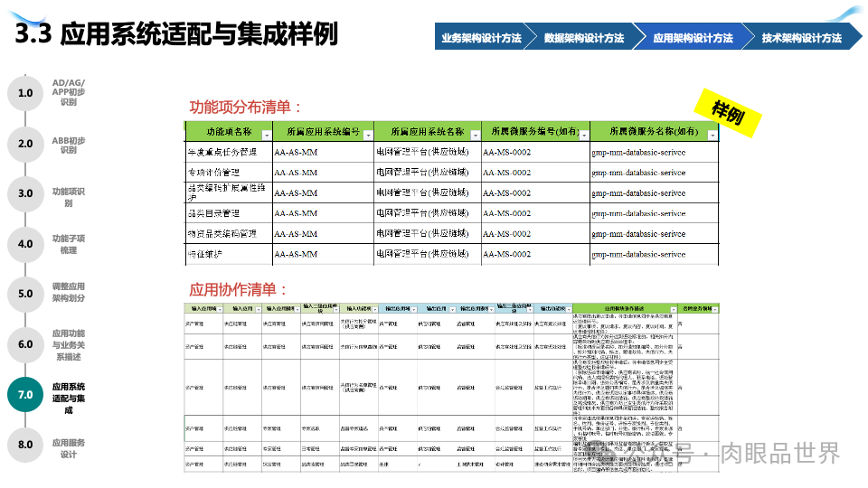This screenshot has height=488, width=868.
Task: Open the 所属微服务编号 column filter dropdown
Action: (584, 136)
